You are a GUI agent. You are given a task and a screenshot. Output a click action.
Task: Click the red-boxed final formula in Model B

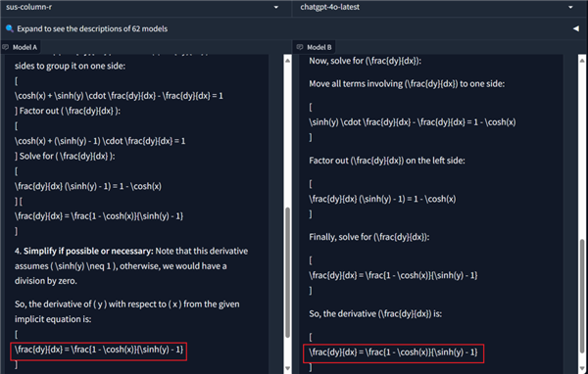click(393, 353)
